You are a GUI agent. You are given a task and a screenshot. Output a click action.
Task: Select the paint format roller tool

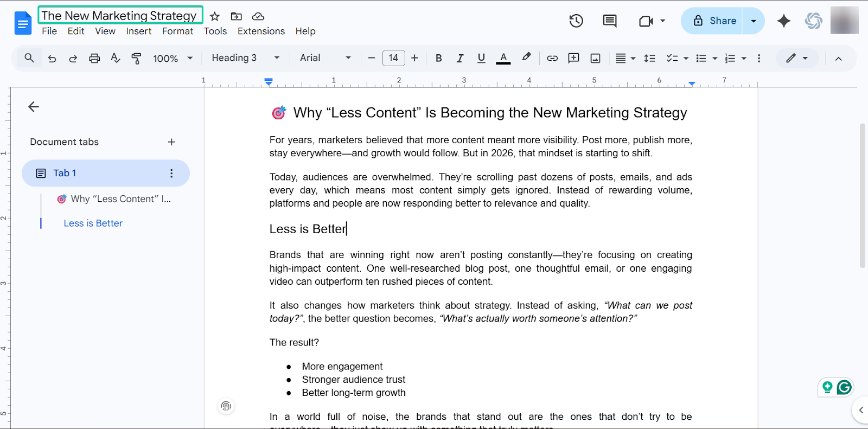click(137, 58)
